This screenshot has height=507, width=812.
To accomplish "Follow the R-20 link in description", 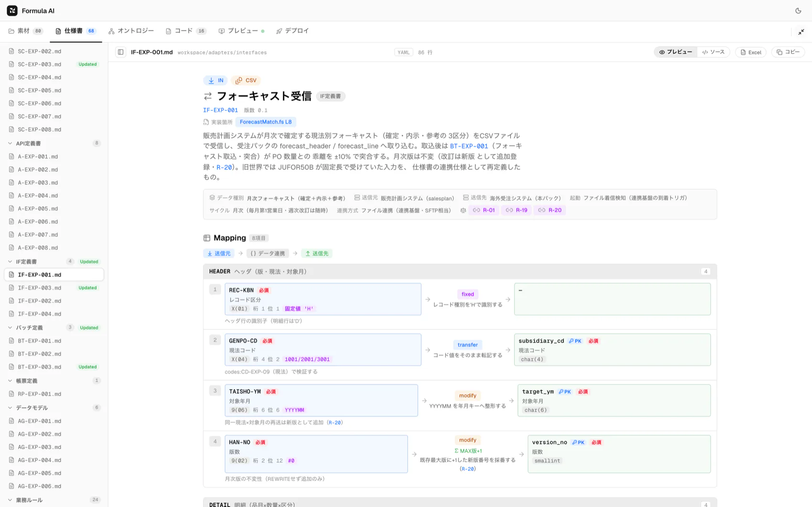I will pyautogui.click(x=224, y=168).
